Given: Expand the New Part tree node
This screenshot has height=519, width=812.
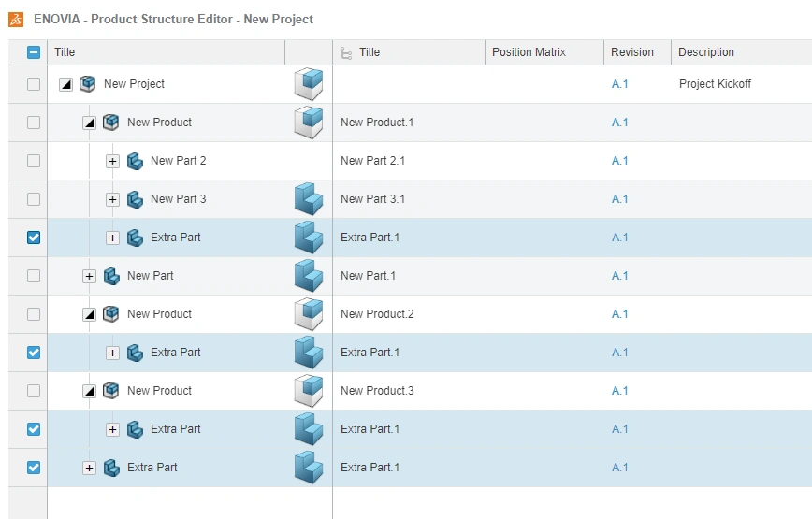Looking at the screenshot, I should 89,276.
